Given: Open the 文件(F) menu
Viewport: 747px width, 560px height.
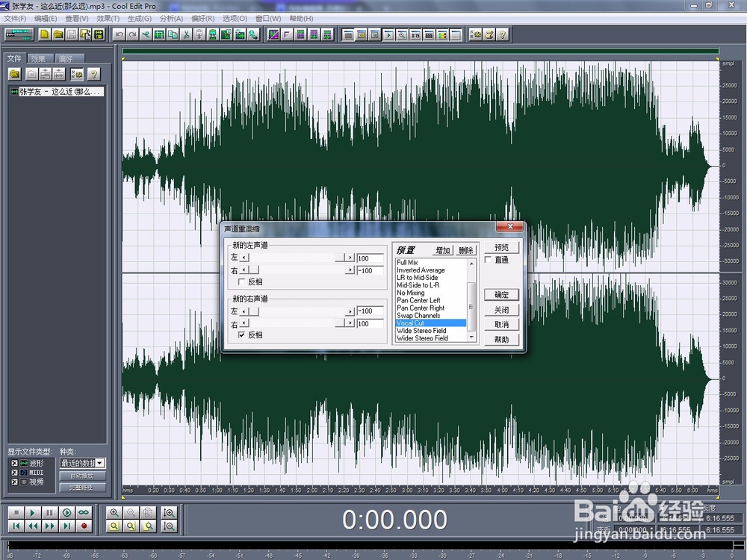Looking at the screenshot, I should tap(15, 19).
